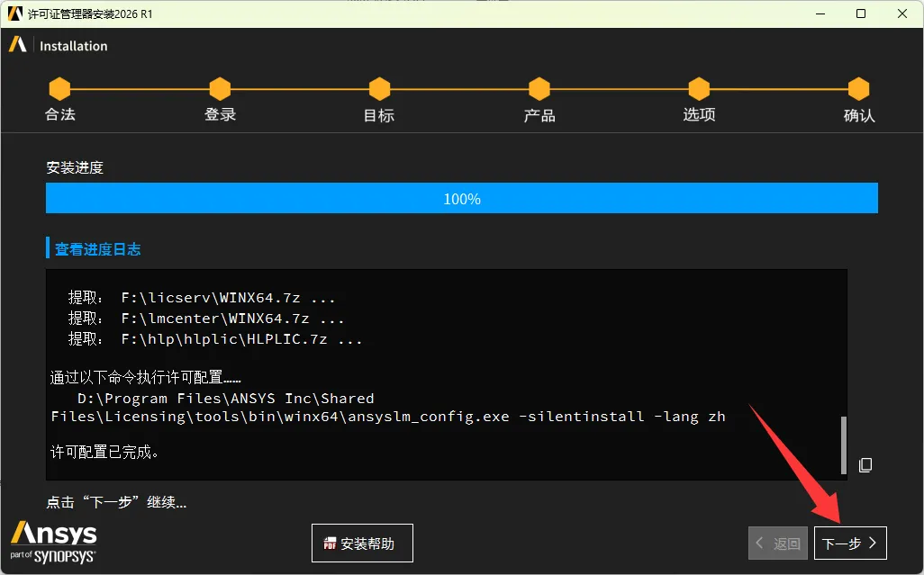This screenshot has height=575, width=924.
Task: Click the copy log icon
Action: click(x=865, y=465)
